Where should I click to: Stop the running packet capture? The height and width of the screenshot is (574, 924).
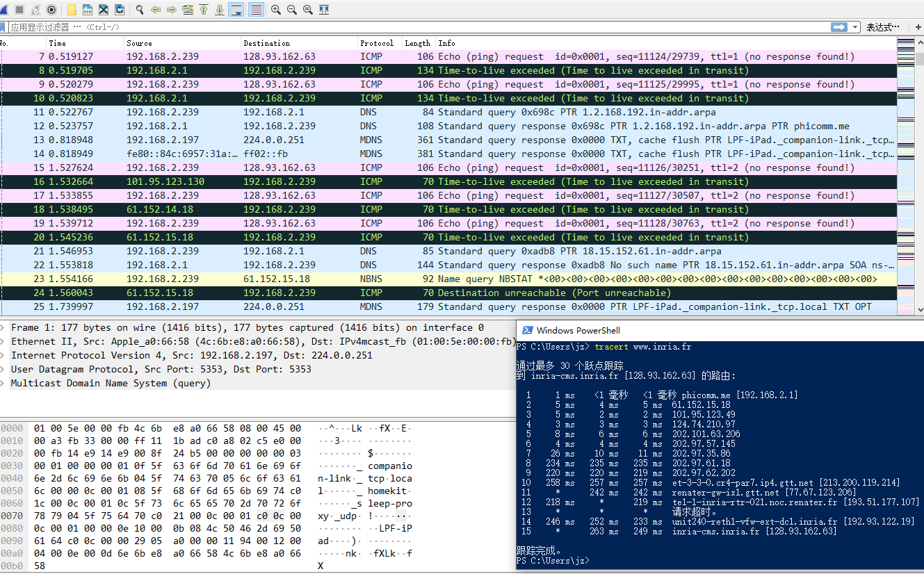coord(19,10)
